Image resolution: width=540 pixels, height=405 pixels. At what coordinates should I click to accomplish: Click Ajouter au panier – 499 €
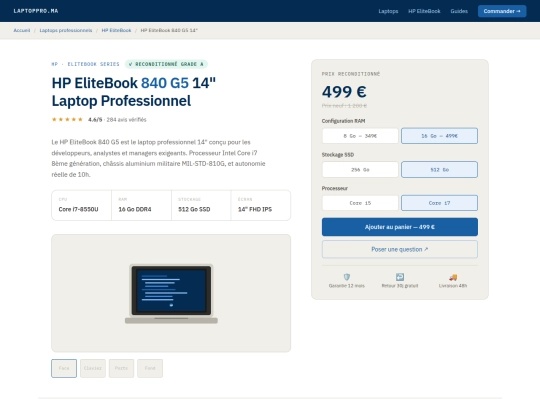coord(400,227)
